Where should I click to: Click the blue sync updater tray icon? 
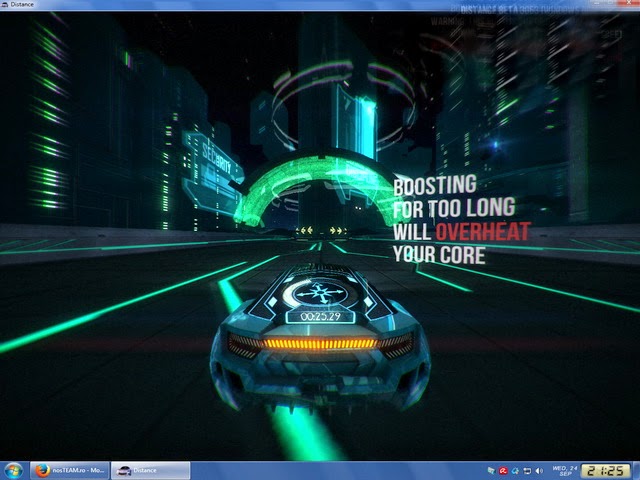click(515, 471)
